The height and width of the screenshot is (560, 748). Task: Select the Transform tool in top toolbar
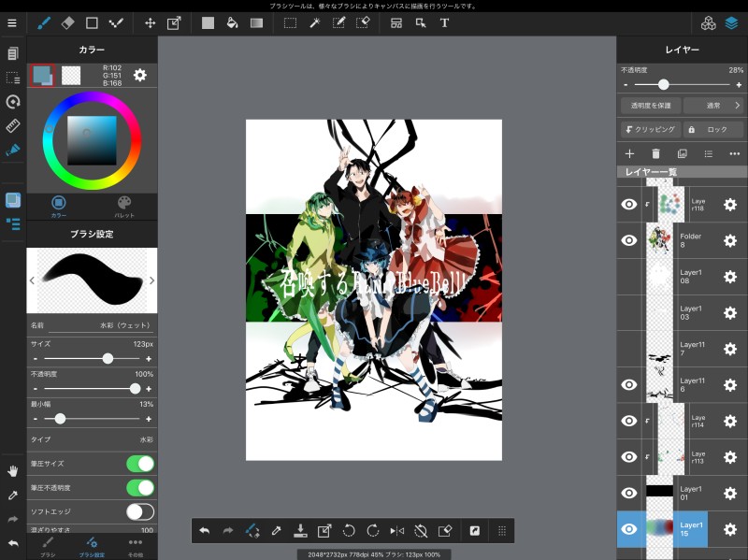coord(174,22)
